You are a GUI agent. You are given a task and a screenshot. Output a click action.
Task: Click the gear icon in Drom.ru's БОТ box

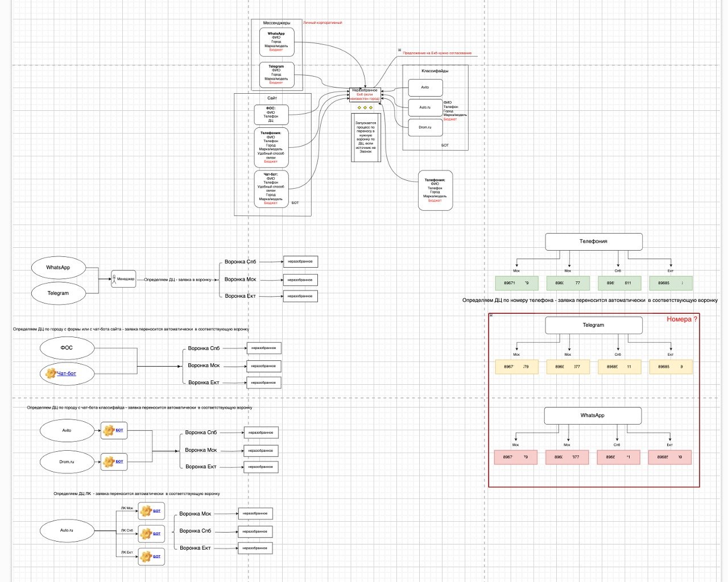[x=109, y=462]
